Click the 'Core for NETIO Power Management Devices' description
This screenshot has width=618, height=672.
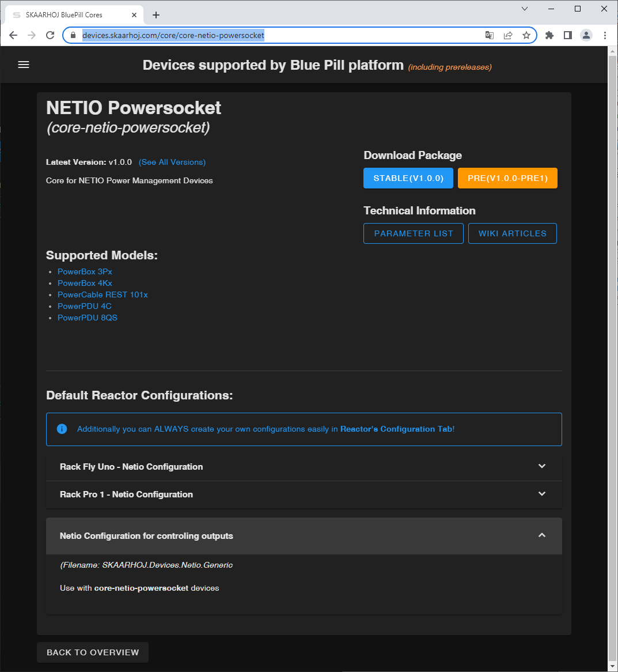(x=130, y=181)
